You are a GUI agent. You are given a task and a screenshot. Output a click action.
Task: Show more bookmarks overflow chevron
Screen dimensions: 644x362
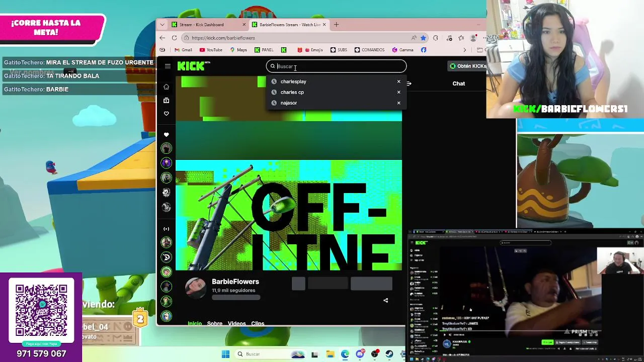[464, 50]
